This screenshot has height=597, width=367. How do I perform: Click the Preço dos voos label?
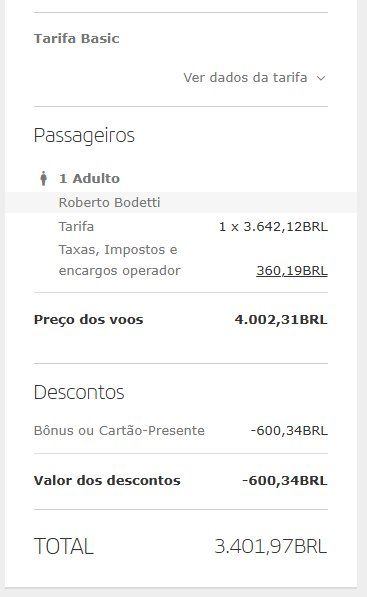coord(88,319)
